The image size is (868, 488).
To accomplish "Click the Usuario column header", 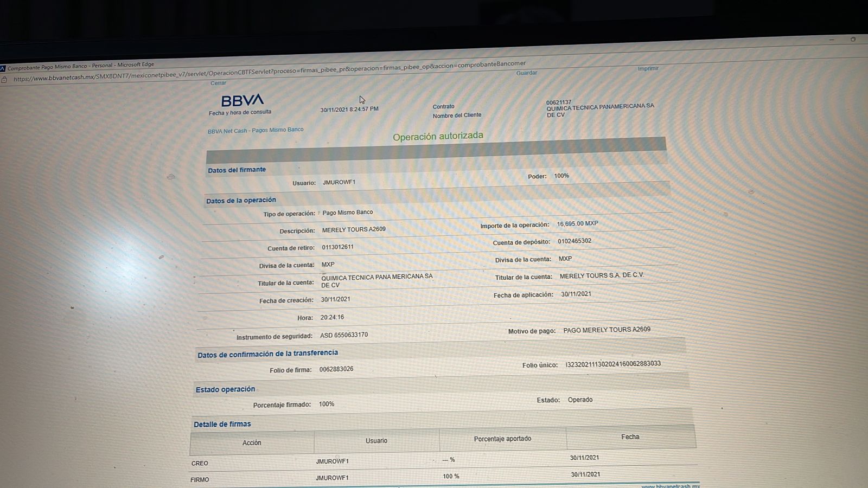I will point(376,441).
